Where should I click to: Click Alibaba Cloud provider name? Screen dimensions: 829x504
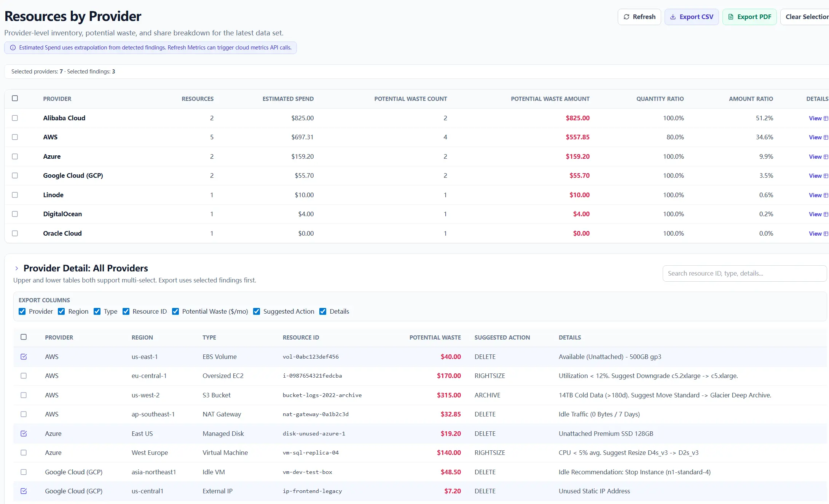pyautogui.click(x=64, y=118)
